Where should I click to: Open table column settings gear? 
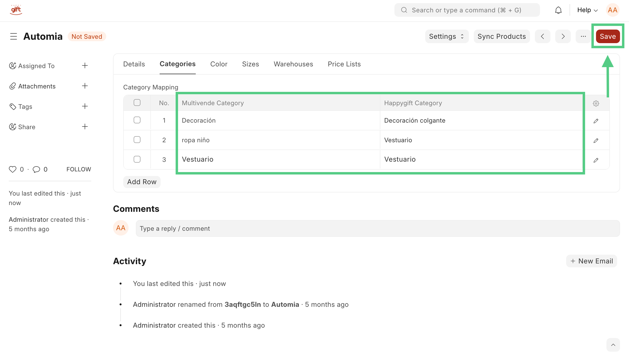(x=596, y=103)
